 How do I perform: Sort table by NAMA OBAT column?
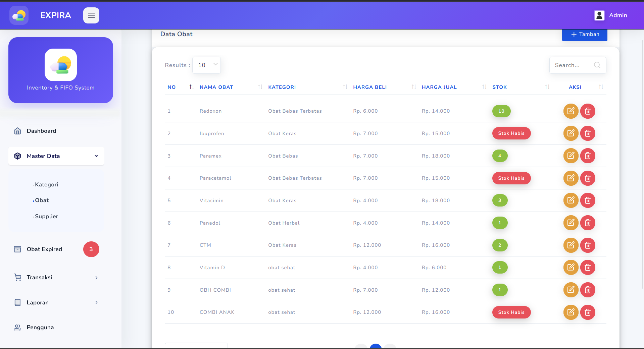[x=231, y=87]
